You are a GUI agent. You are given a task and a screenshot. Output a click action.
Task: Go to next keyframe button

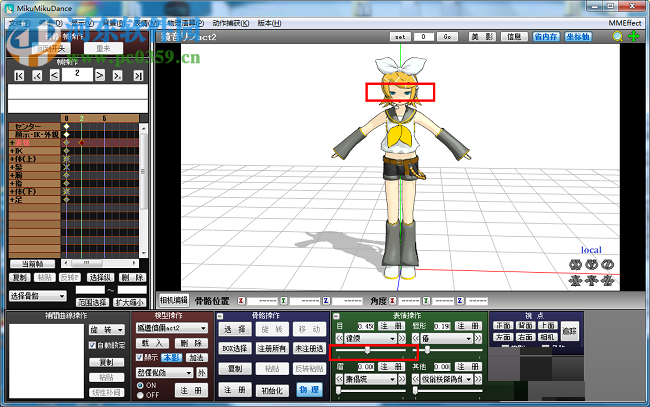pyautogui.click(x=117, y=75)
